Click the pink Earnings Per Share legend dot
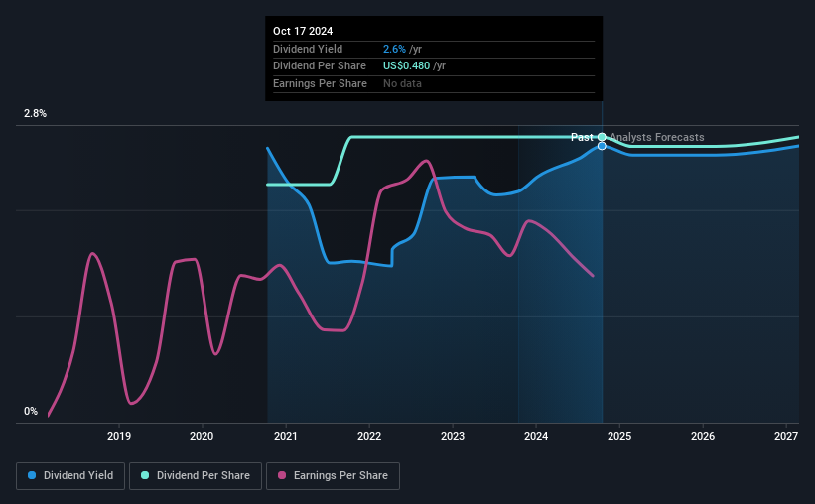Image resolution: width=815 pixels, height=504 pixels. coord(282,475)
